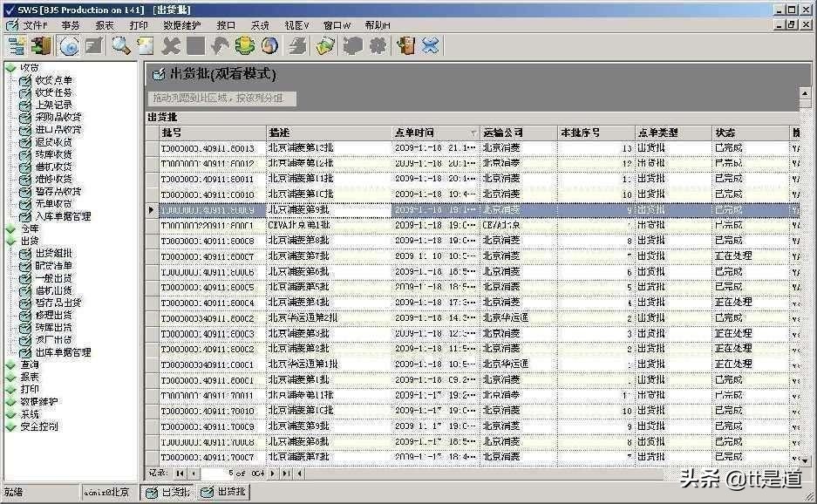
Task: Click the door icon beside the blue X
Action: [406, 46]
